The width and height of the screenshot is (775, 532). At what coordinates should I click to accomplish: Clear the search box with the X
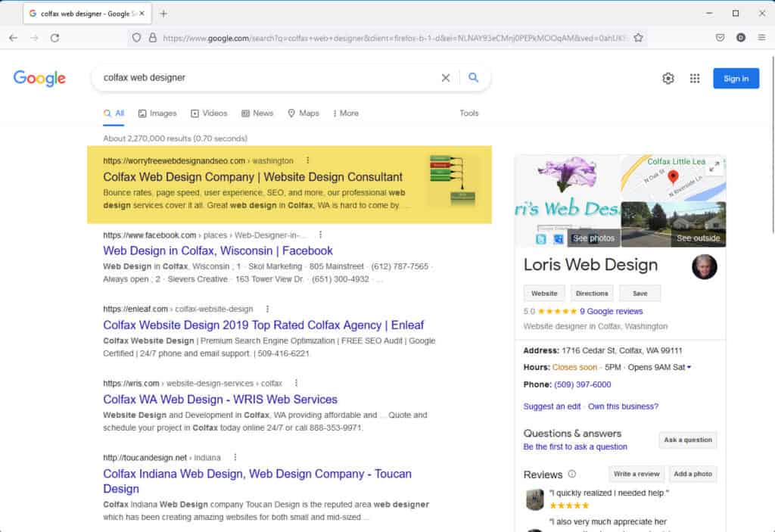point(445,78)
